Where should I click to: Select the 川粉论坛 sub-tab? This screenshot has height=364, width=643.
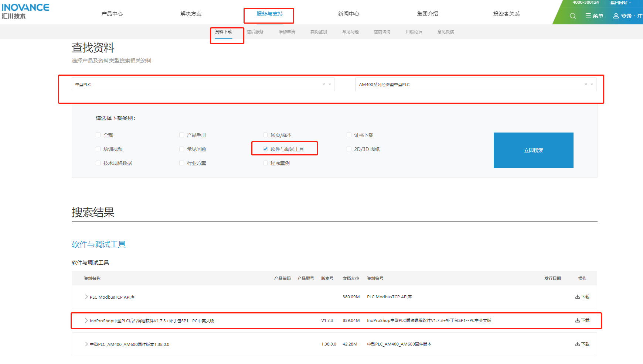pyautogui.click(x=414, y=32)
